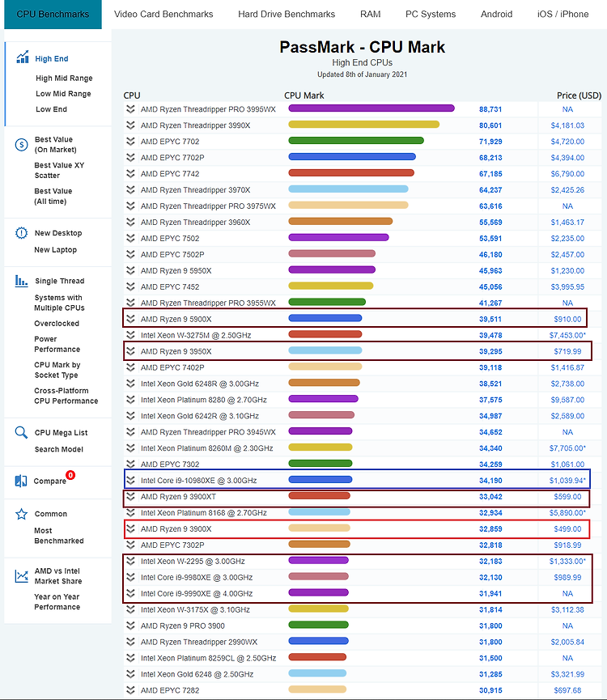Click the $499.00 price for Ryzen 9 3900X
Image resolution: width=607 pixels, height=700 pixels.
pyautogui.click(x=567, y=529)
